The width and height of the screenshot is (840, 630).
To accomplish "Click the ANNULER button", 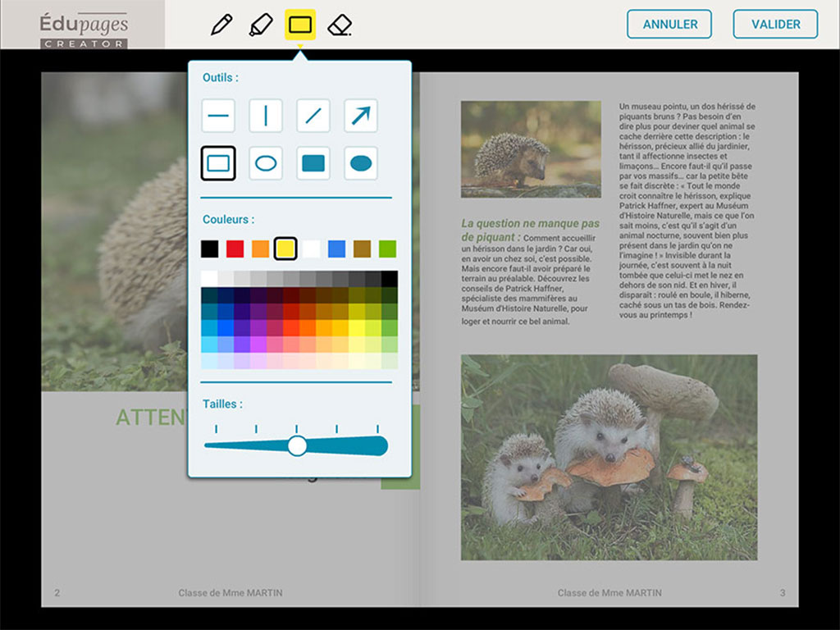I will pyautogui.click(x=669, y=24).
